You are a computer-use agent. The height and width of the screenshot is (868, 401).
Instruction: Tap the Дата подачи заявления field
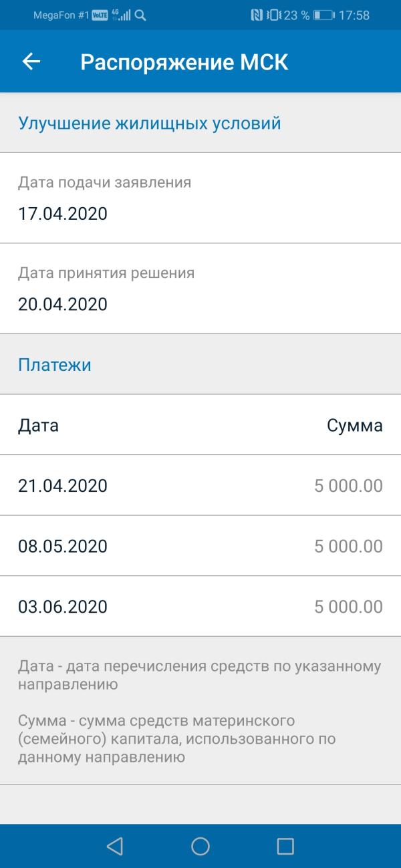[200, 198]
